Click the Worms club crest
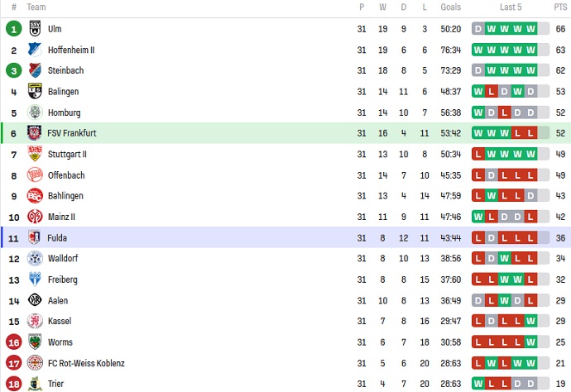The height and width of the screenshot is (392, 571). click(x=35, y=342)
